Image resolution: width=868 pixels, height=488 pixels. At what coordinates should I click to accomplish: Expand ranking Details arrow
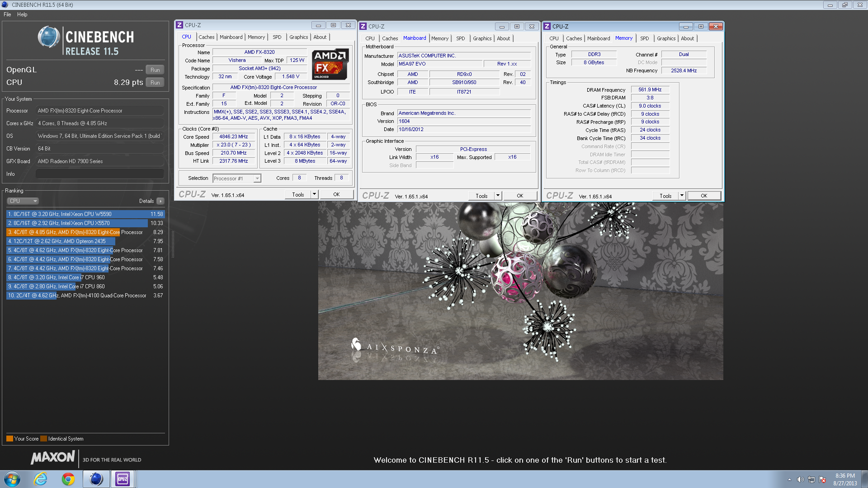coord(160,201)
